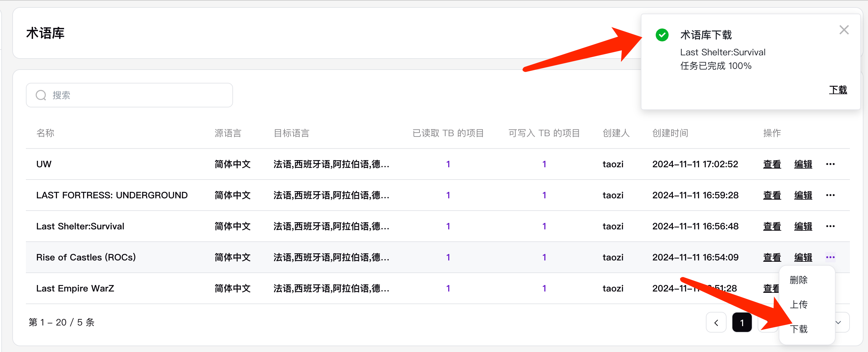Click the search magnifier icon
Screen dimensions: 868x352
coord(41,95)
